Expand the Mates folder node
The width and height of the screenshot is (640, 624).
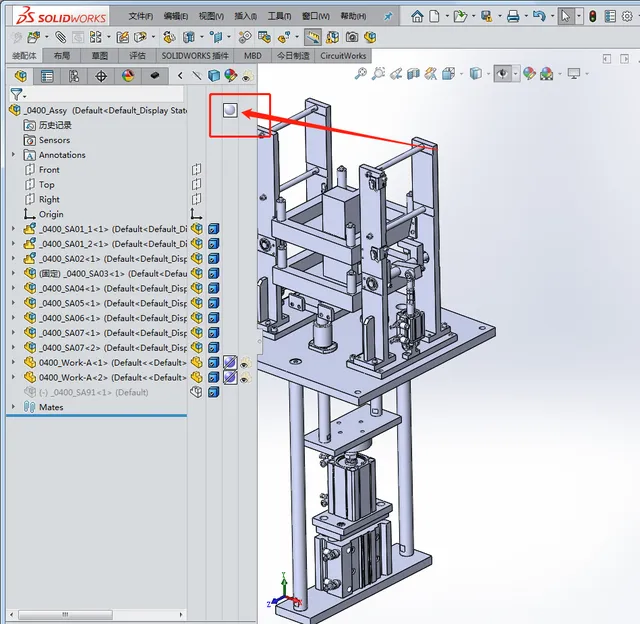[x=13, y=406]
